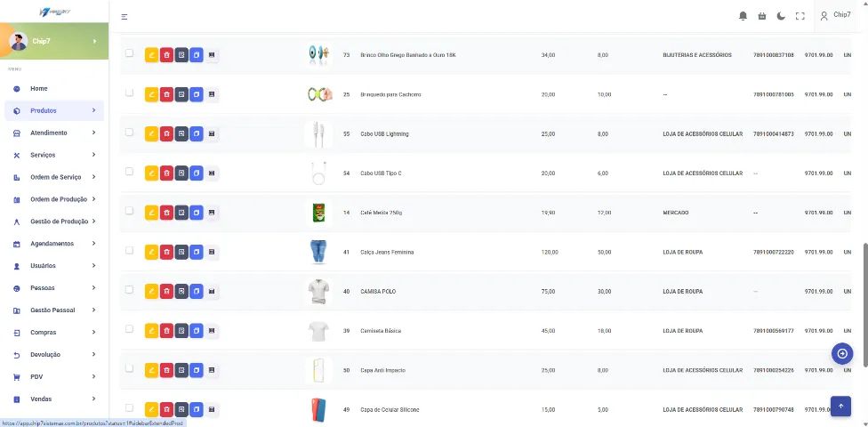Screen dimensions: 868x427
Task: Expand the Ordem de Serviço submenu
Action: pos(54,177)
